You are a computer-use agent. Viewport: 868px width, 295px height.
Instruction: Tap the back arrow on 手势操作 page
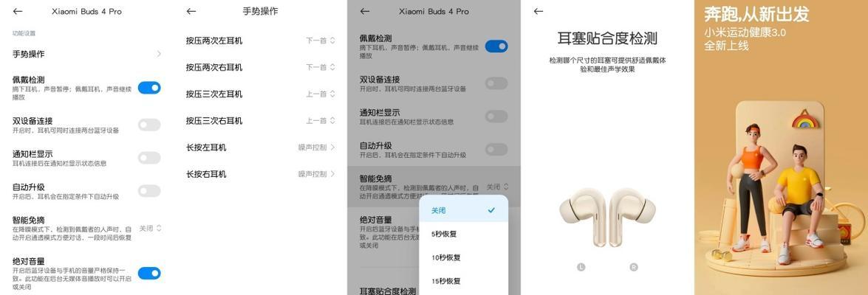click(x=191, y=11)
